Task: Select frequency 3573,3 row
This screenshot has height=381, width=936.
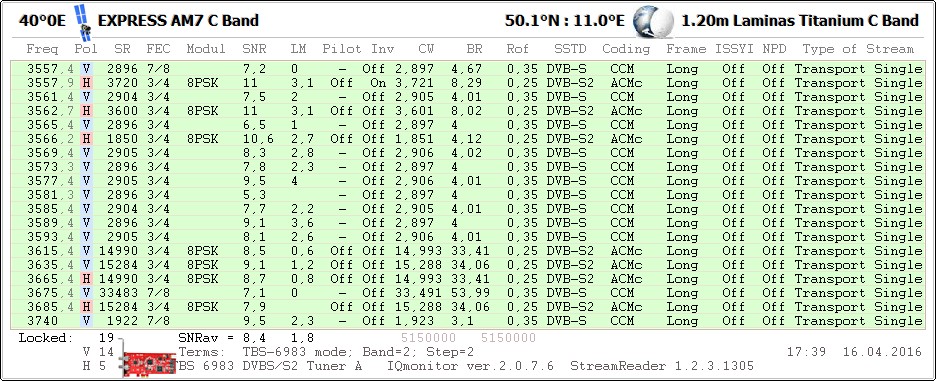Action: tap(468, 167)
